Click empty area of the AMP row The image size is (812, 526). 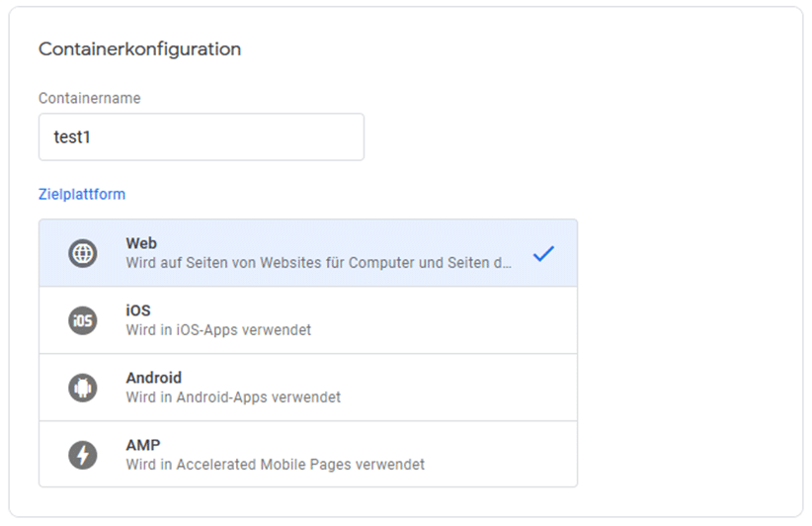tap(497, 455)
